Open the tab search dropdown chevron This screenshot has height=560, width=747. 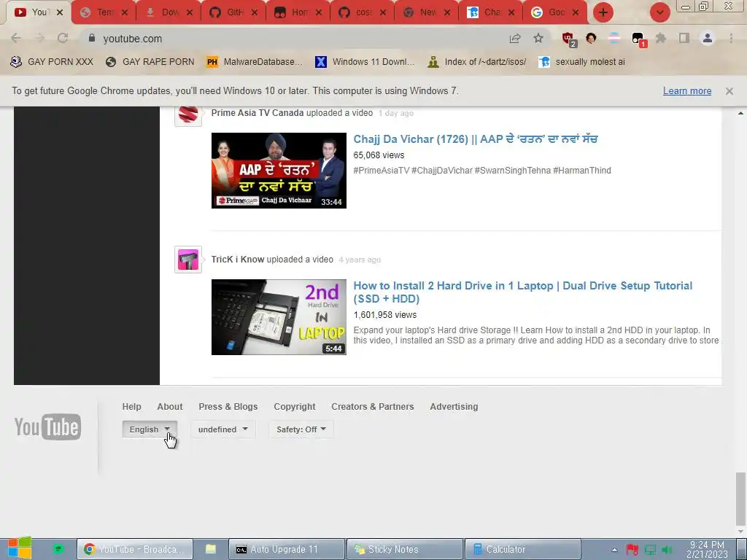coord(659,12)
